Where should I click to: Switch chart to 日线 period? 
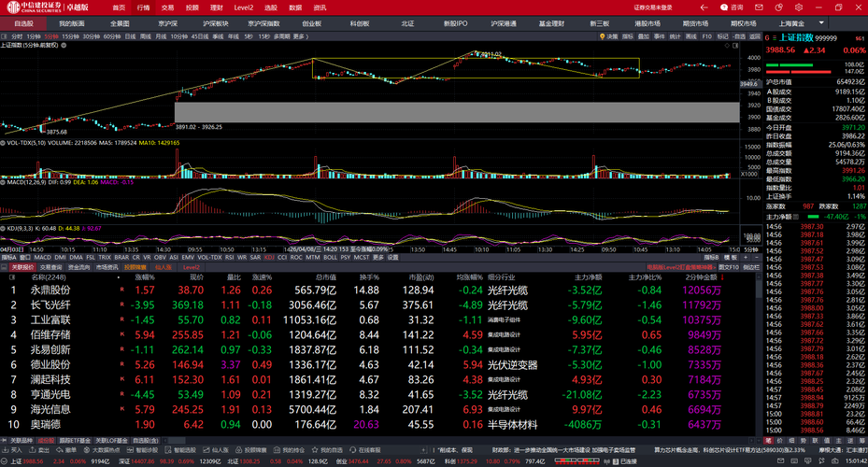(130, 36)
